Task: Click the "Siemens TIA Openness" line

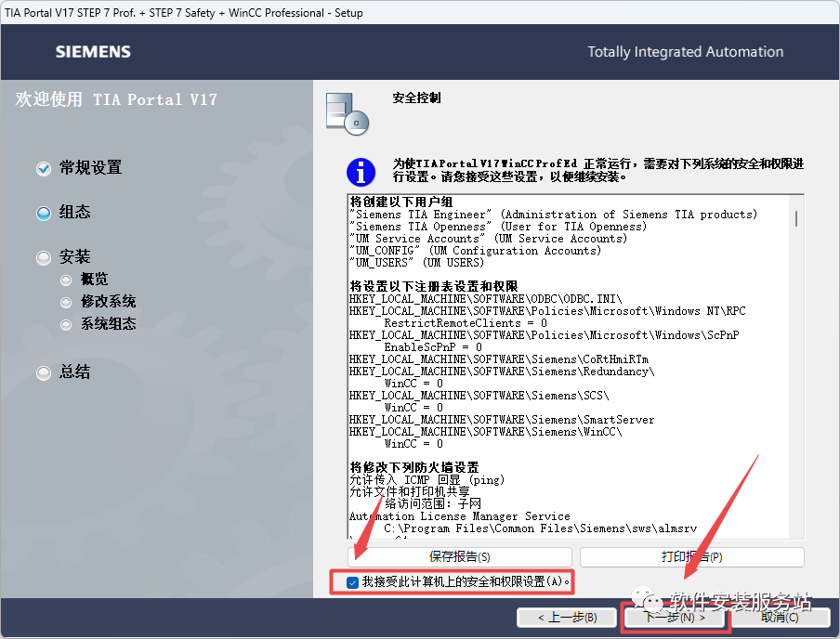Action: (498, 227)
